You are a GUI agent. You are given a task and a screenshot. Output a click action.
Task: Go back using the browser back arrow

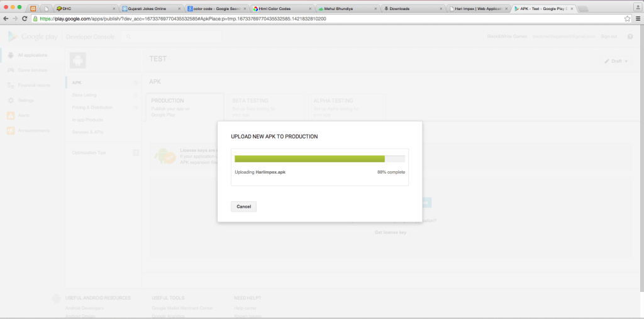pos(6,18)
